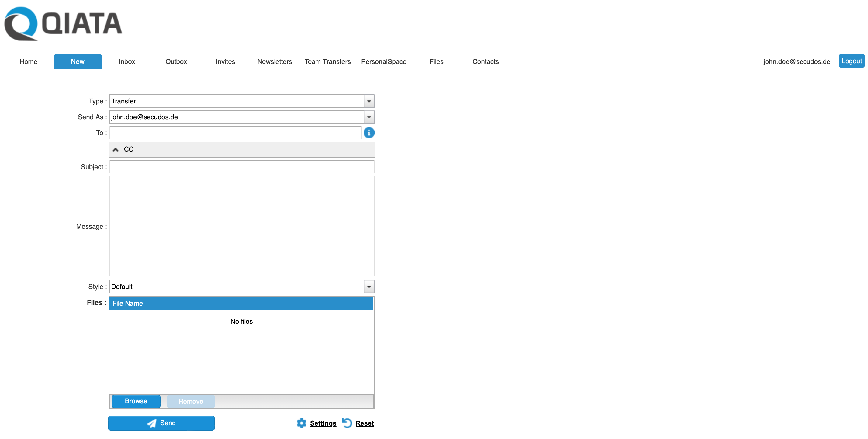Expand the CC section chevron

[116, 149]
